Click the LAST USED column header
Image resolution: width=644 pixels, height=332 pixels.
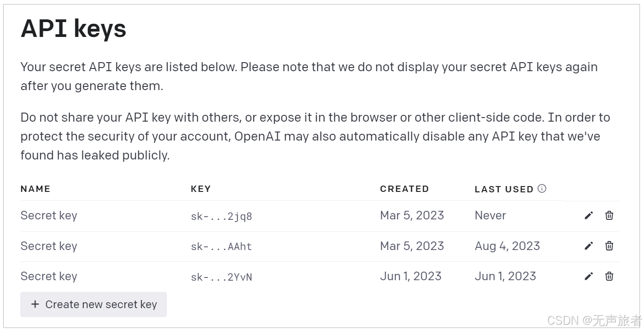504,189
